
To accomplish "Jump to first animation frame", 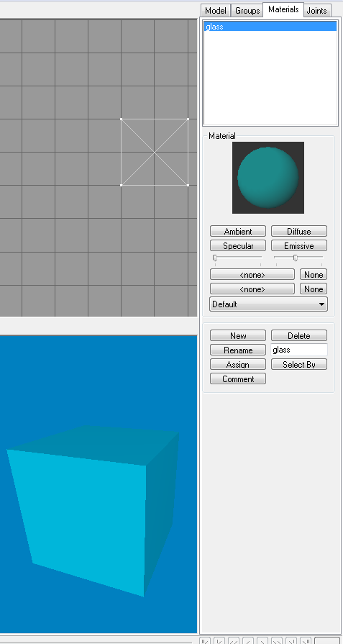I will (x=205, y=640).
